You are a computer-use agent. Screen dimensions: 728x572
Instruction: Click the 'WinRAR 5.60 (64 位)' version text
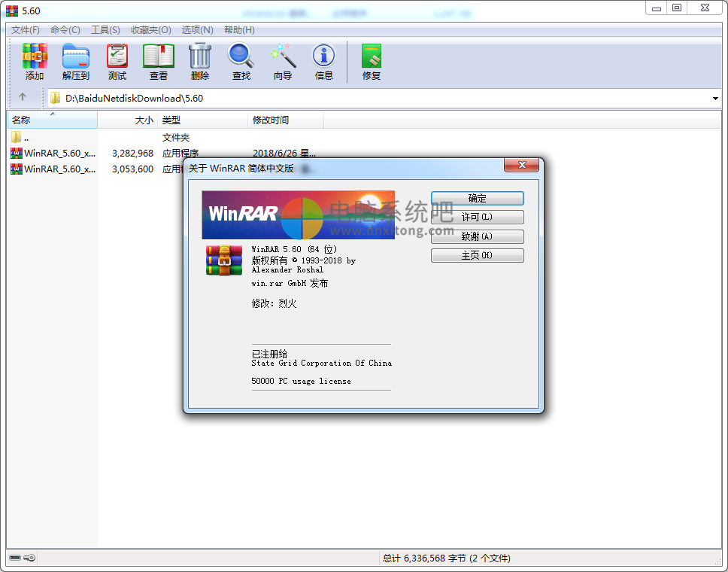click(294, 249)
